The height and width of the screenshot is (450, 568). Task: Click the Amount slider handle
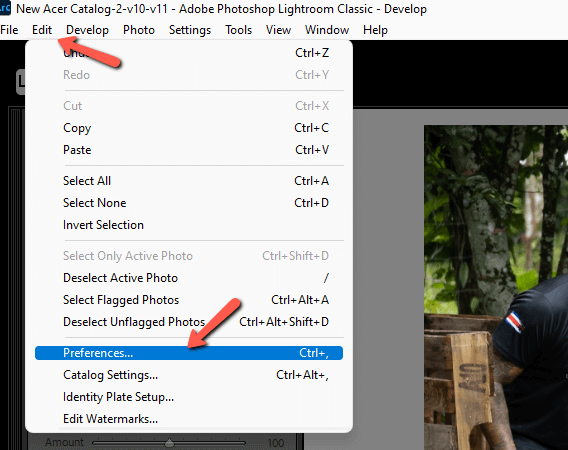(x=169, y=442)
